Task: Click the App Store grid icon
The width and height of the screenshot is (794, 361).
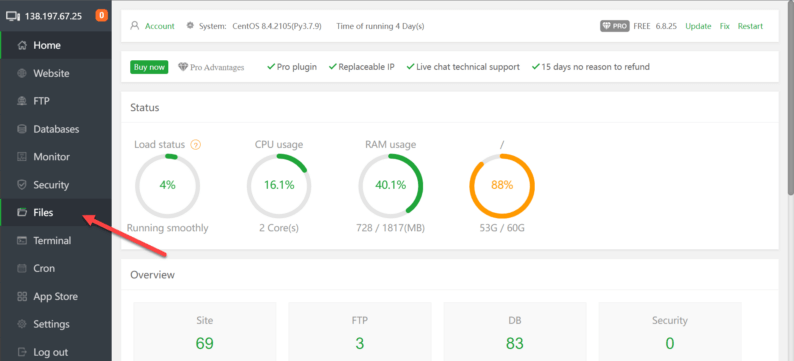Action: point(22,296)
